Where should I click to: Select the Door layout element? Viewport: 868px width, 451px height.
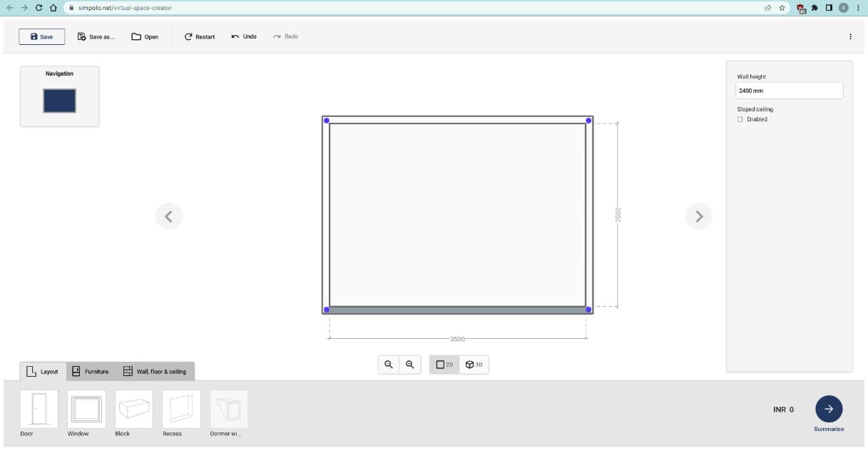(x=39, y=410)
